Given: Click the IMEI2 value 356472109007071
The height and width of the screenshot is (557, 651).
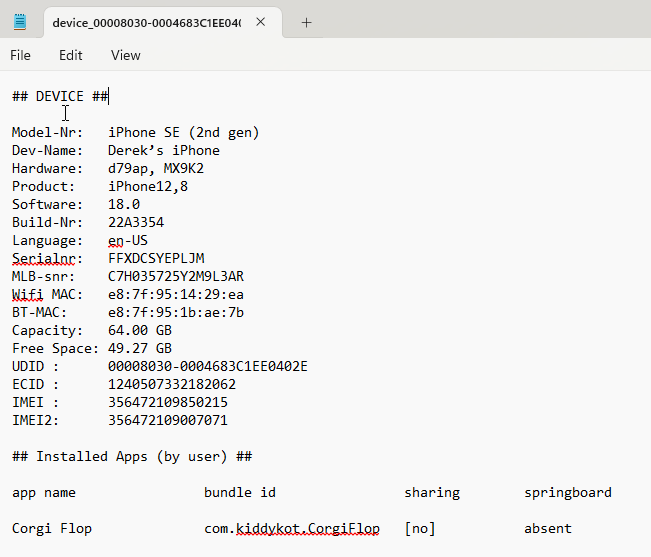Looking at the screenshot, I should [167, 420].
